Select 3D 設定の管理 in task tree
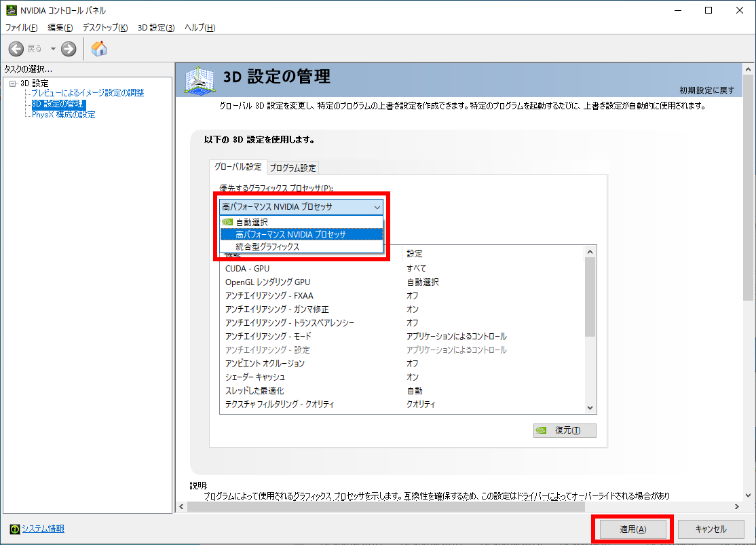756x545 pixels. tap(58, 104)
